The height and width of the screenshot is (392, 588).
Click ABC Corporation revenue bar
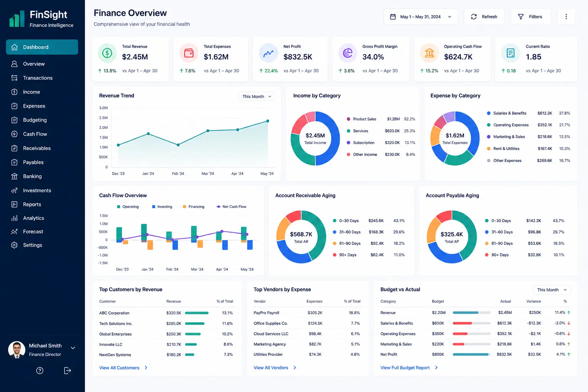pos(197,313)
